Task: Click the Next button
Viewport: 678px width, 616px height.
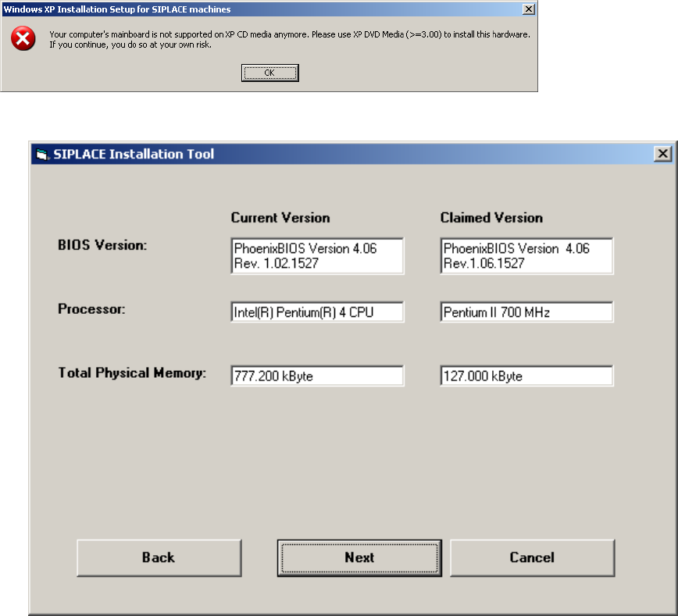Action: tap(359, 557)
